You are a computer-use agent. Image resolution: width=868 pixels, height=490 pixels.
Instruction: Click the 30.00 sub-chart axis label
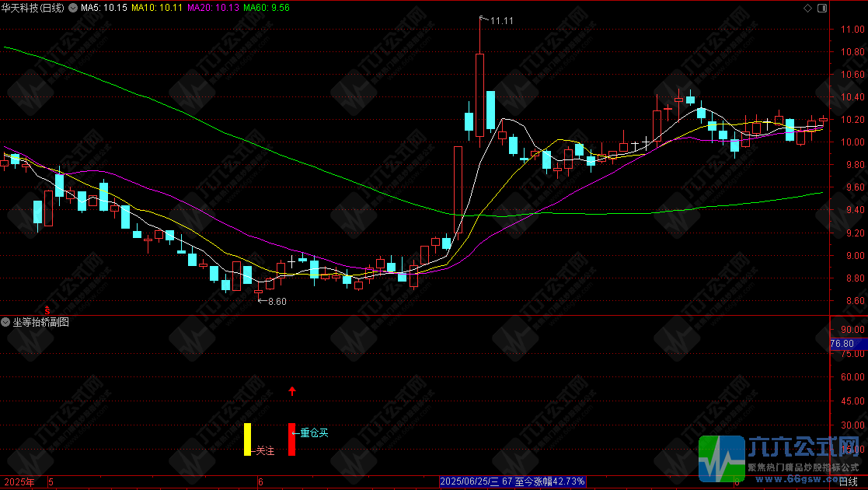(x=852, y=425)
